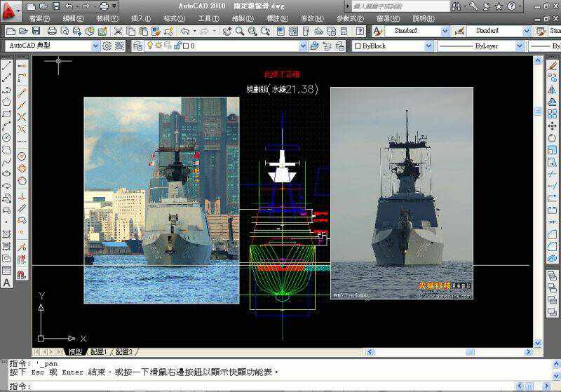Toggle the layer 0 freeze sun icon
The height and width of the screenshot is (392, 561).
point(158,46)
